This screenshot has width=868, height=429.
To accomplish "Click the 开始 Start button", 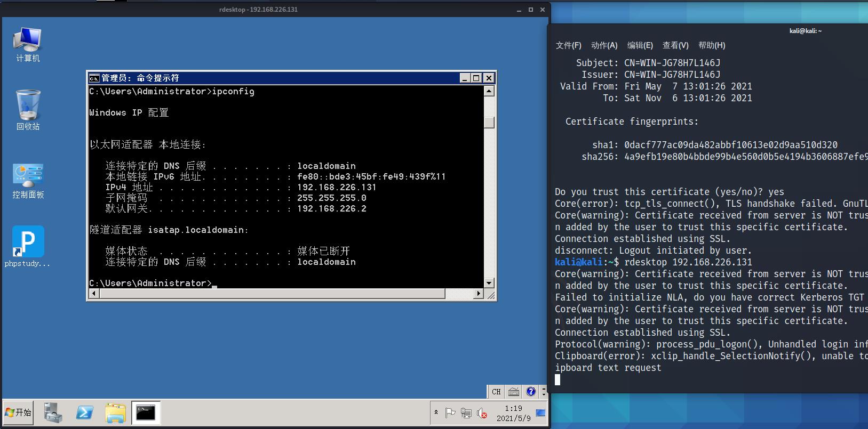I will coord(18,412).
